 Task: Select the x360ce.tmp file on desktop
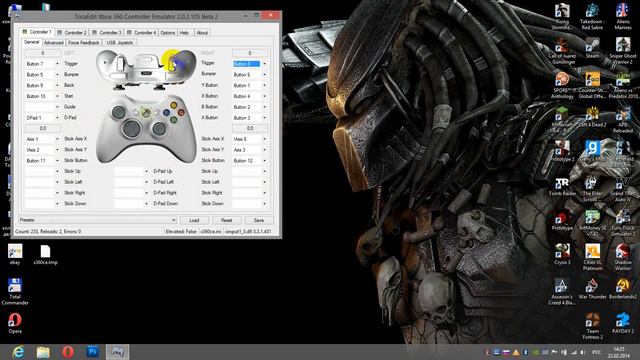(45, 255)
